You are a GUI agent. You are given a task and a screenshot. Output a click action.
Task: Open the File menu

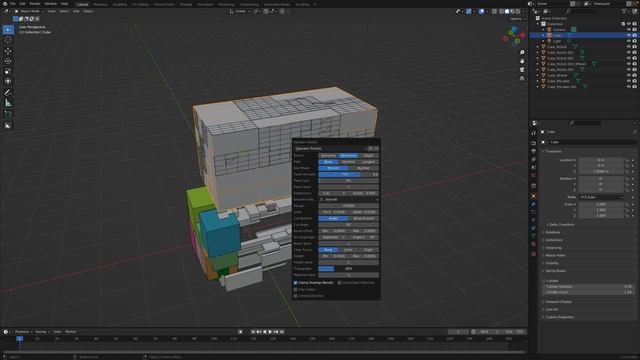click(x=13, y=4)
